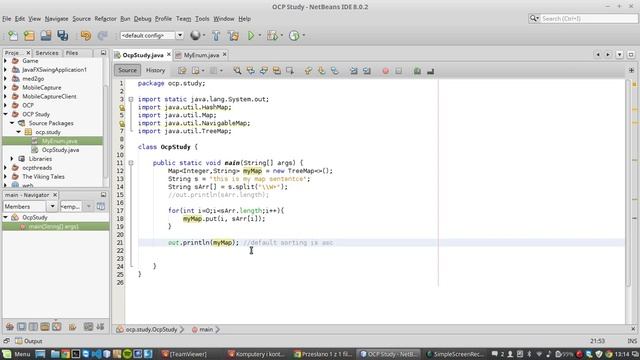This screenshot has width=640, height=360.
Task: Open the Members combo box in Navigator
Action: (30, 207)
